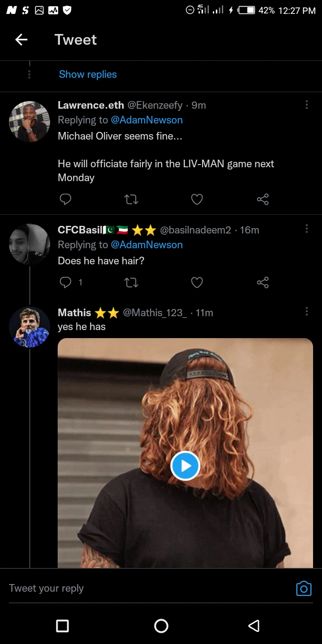Share Lawrence.eth's tweet

[263, 199]
